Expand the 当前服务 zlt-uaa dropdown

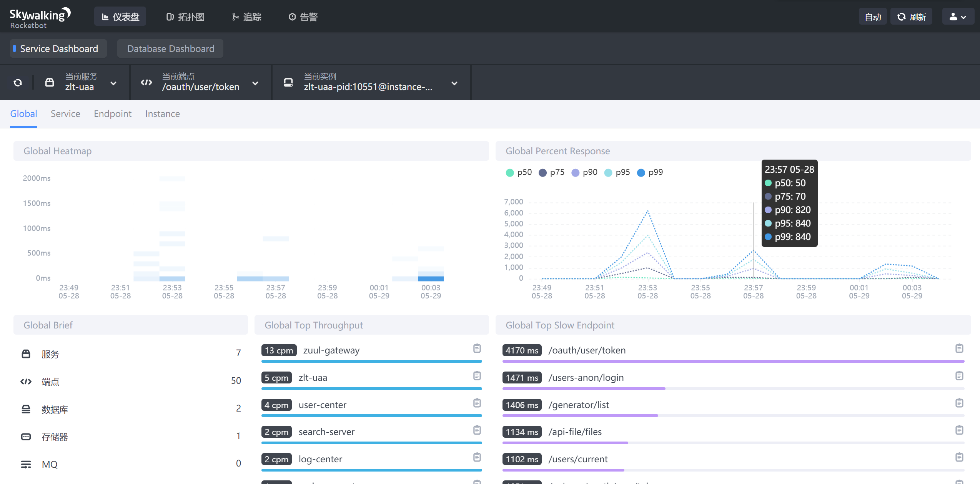(113, 83)
